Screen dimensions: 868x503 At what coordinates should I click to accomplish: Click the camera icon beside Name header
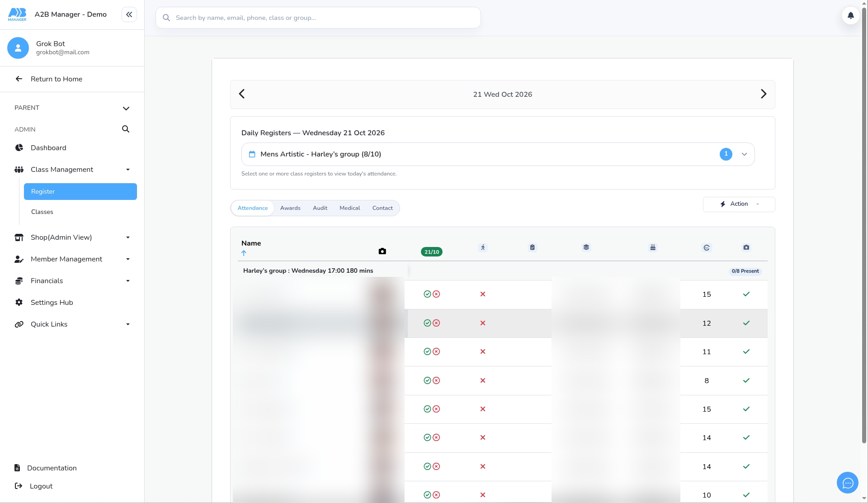coord(382,251)
